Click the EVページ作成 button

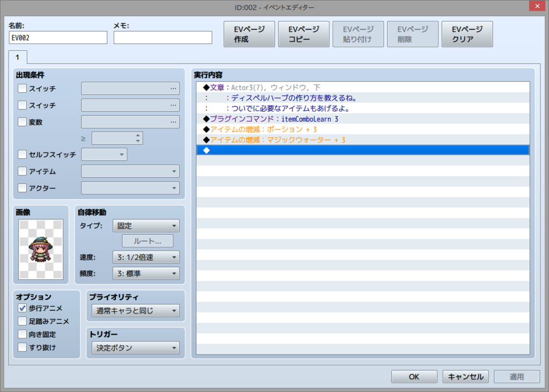coord(249,34)
